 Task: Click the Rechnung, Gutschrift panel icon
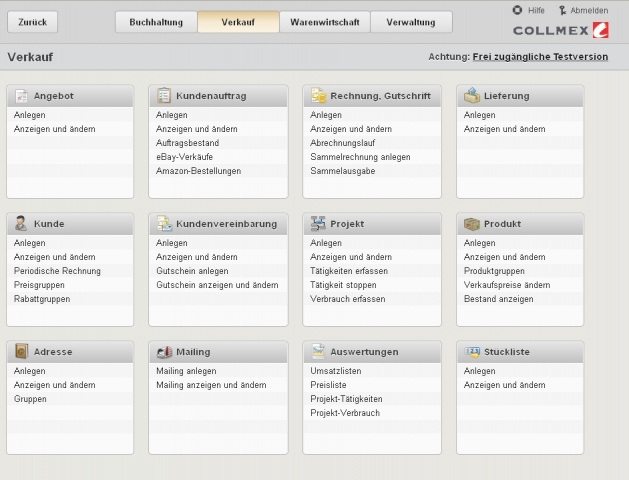[x=318, y=96]
